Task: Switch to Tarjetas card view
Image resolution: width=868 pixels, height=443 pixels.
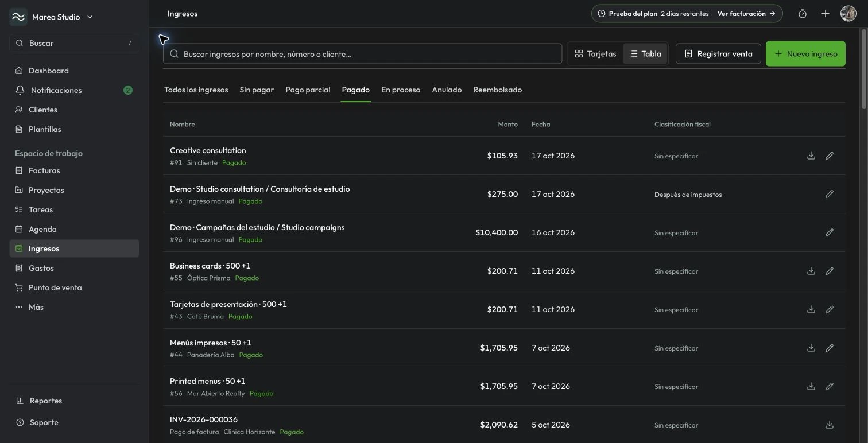Action: pyautogui.click(x=595, y=54)
